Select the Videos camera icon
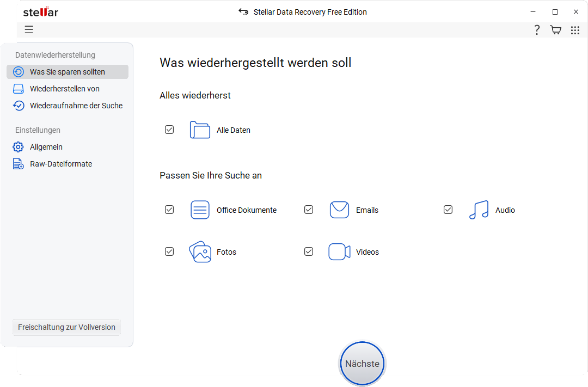 pos(339,251)
